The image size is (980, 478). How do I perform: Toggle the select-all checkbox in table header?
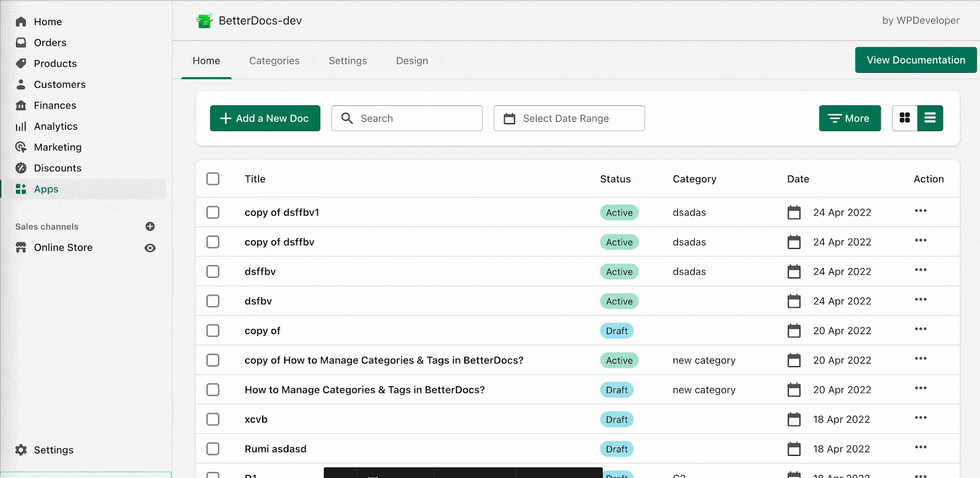tap(213, 179)
